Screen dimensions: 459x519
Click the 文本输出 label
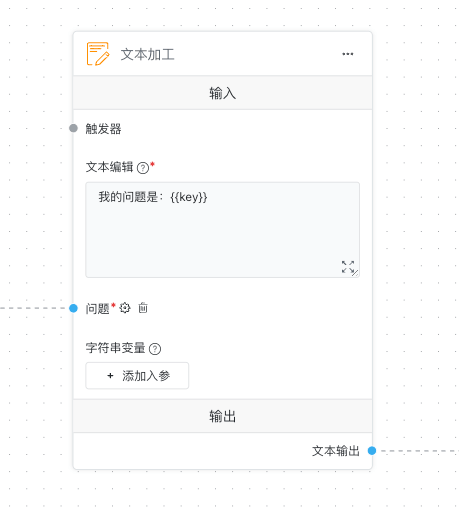point(336,451)
